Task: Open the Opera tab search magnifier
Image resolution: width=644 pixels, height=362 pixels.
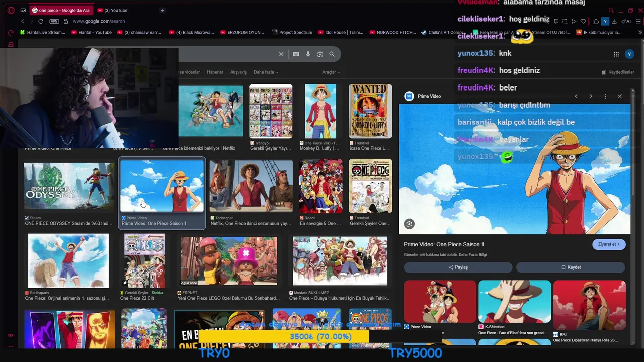Action: 611,10
